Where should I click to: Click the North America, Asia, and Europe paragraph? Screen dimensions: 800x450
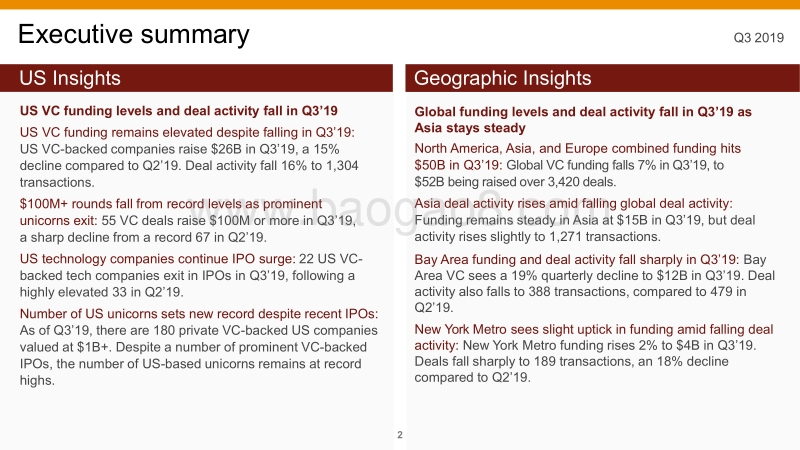coord(578,165)
